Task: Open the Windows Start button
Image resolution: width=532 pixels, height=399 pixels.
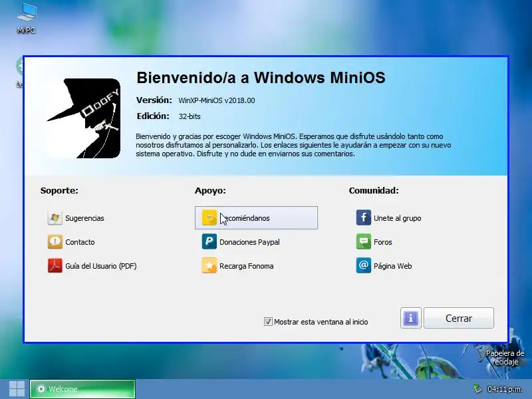Action: point(17,389)
